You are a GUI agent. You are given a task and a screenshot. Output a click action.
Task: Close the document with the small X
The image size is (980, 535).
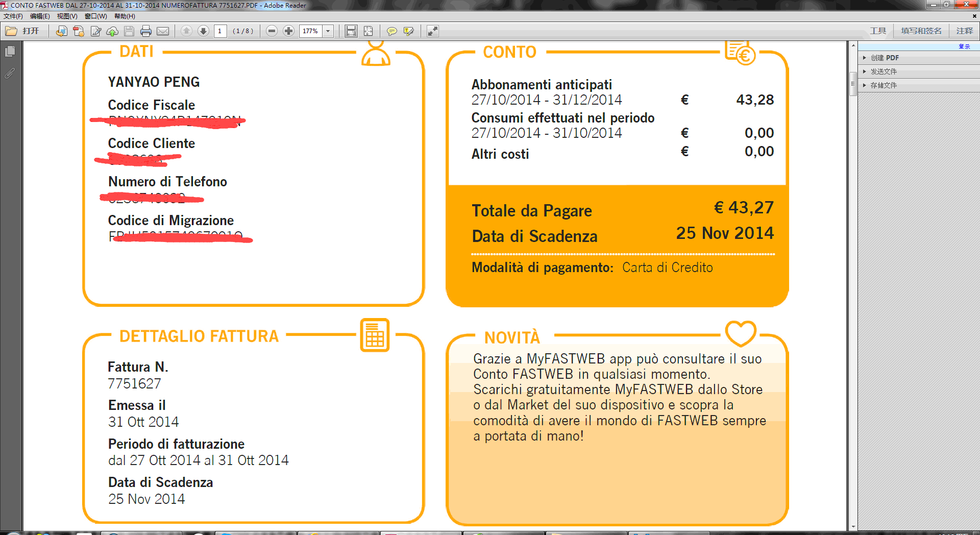[974, 16]
